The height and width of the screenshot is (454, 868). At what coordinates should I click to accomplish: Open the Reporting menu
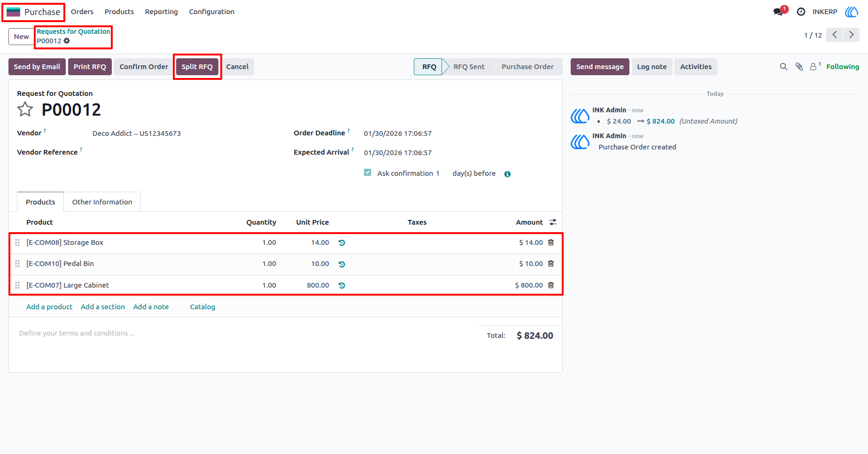[x=161, y=12]
